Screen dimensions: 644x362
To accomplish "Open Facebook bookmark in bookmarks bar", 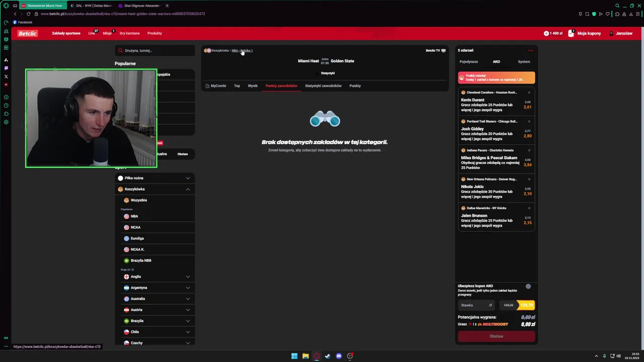I will 23,22.
